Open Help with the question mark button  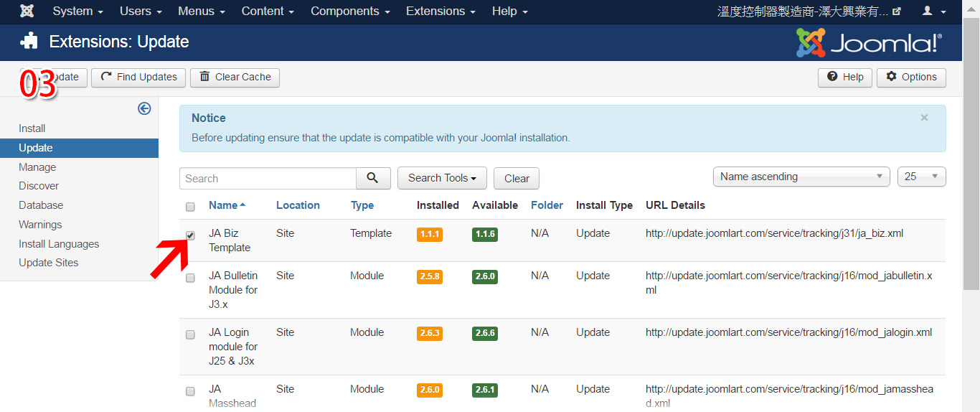[845, 78]
